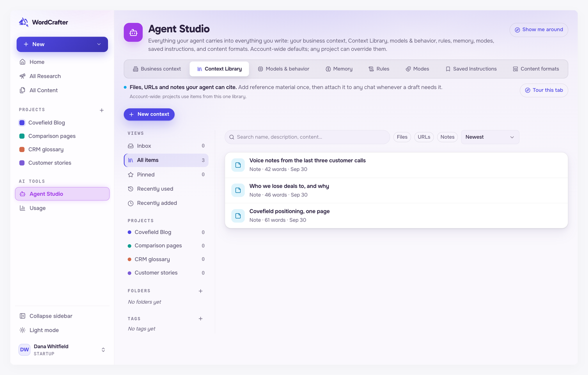Open Recently added view
Viewport: 588px width, 375px height.
[166, 203]
